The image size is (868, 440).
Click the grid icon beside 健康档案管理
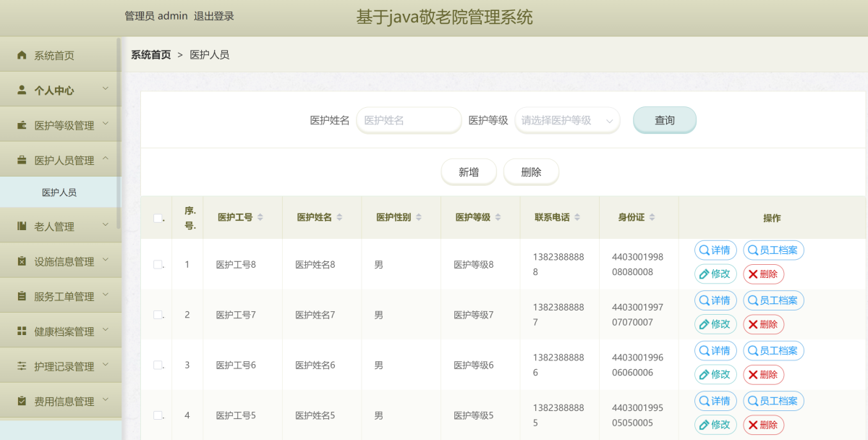(22, 331)
